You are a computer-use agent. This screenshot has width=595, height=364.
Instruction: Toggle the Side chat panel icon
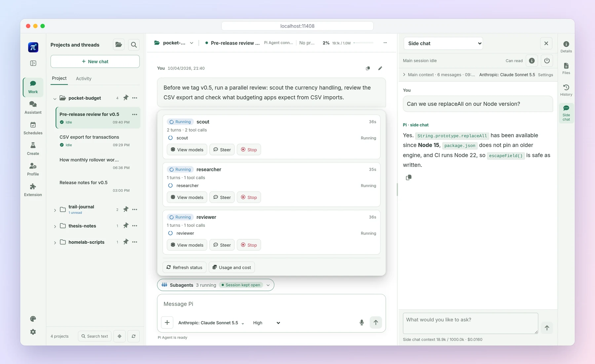pos(566,113)
